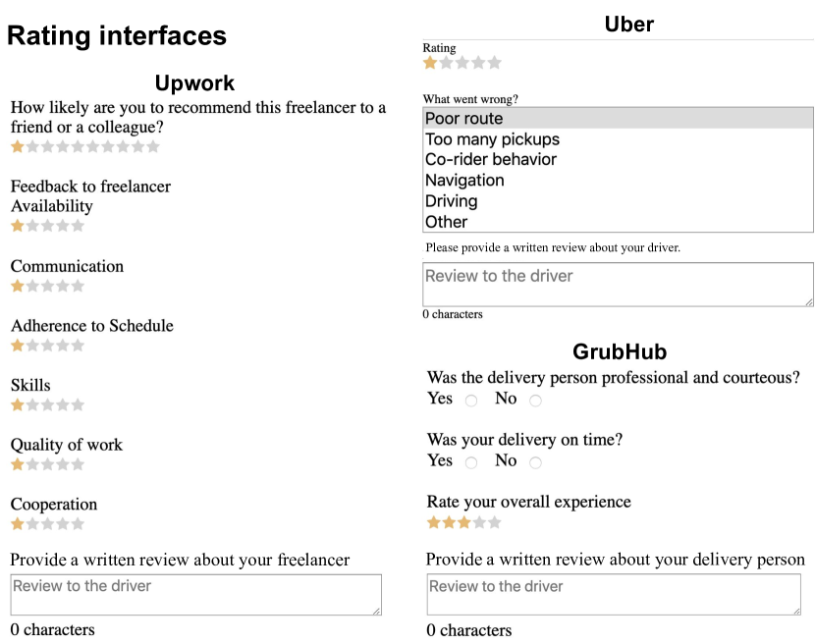The width and height of the screenshot is (815, 644).
Task: Give Adherence to Schedule four stars
Action: coord(63,346)
